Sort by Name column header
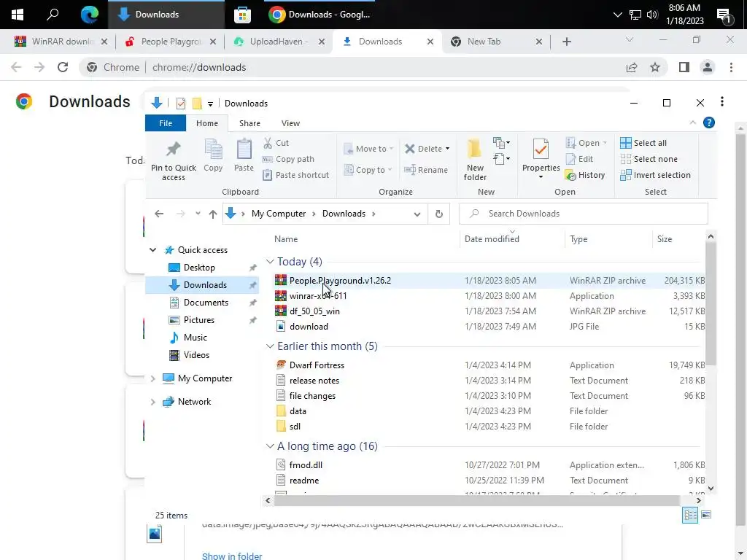 click(x=286, y=239)
